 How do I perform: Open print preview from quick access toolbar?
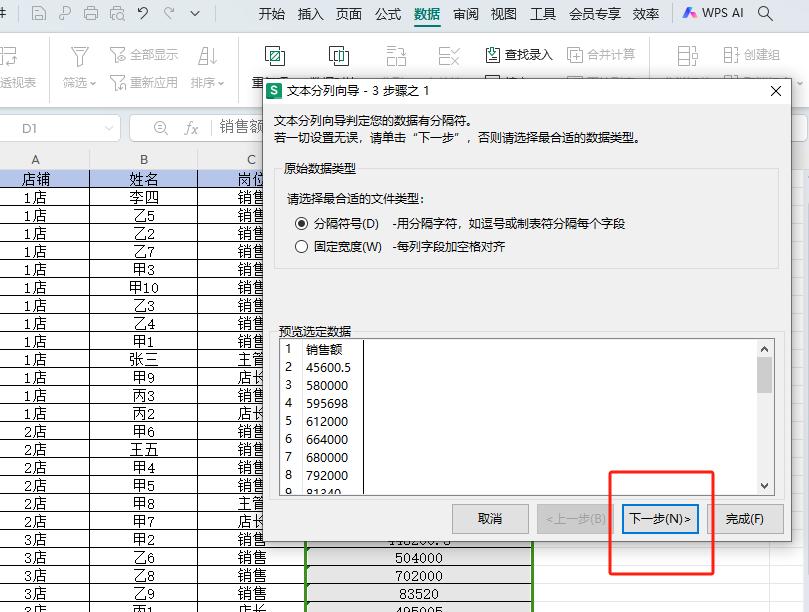click(117, 13)
